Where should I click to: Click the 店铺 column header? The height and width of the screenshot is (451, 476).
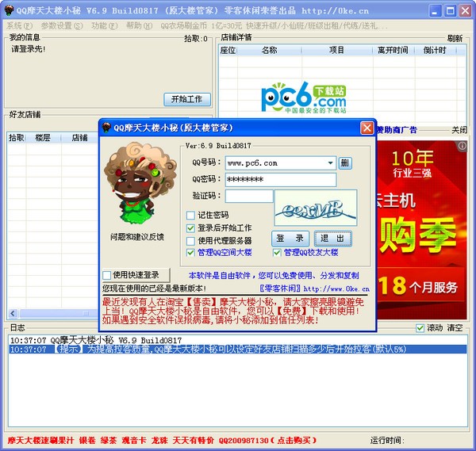[x=80, y=138]
